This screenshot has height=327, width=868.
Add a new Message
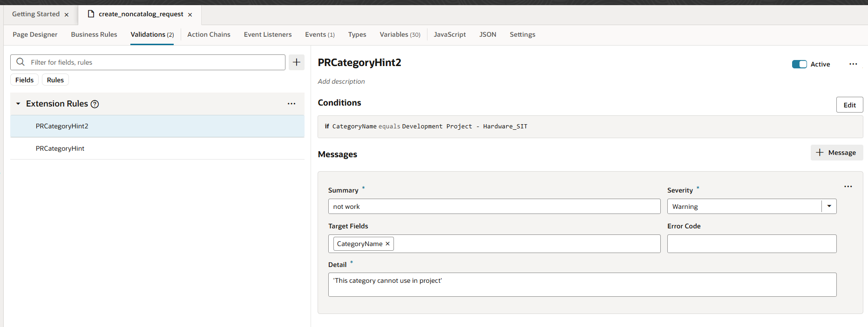pos(836,153)
